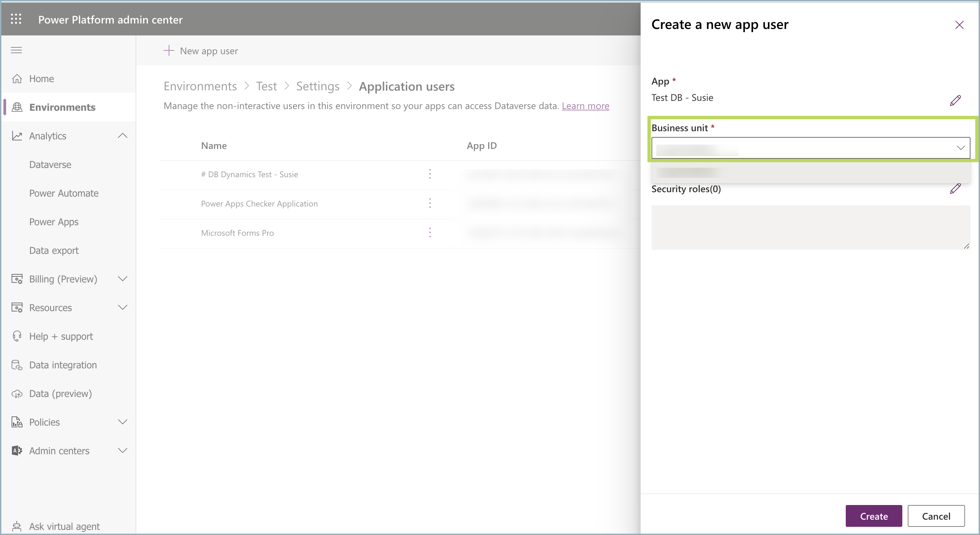980x535 pixels.
Task: Click the plus icon for New app user
Action: pos(169,51)
